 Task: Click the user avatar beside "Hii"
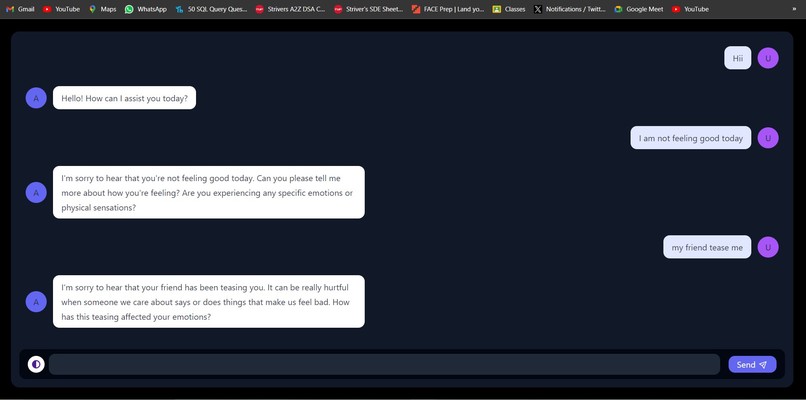coord(768,58)
